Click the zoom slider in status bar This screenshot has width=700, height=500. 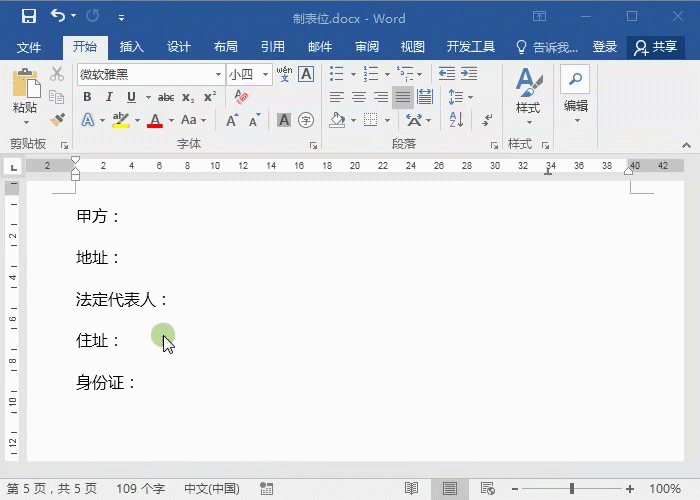pos(572,489)
